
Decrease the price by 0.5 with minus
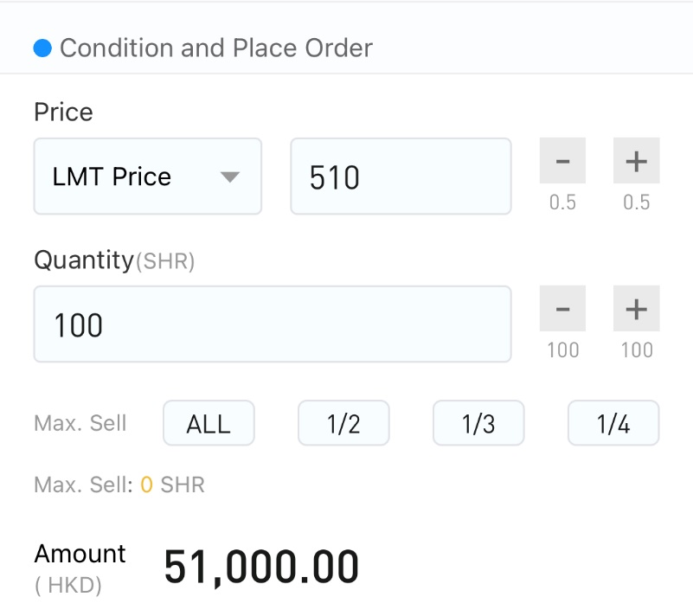click(x=562, y=160)
